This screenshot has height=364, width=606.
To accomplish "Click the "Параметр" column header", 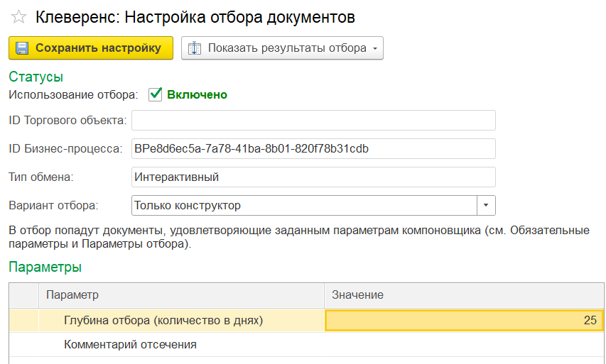I will (x=181, y=295).
